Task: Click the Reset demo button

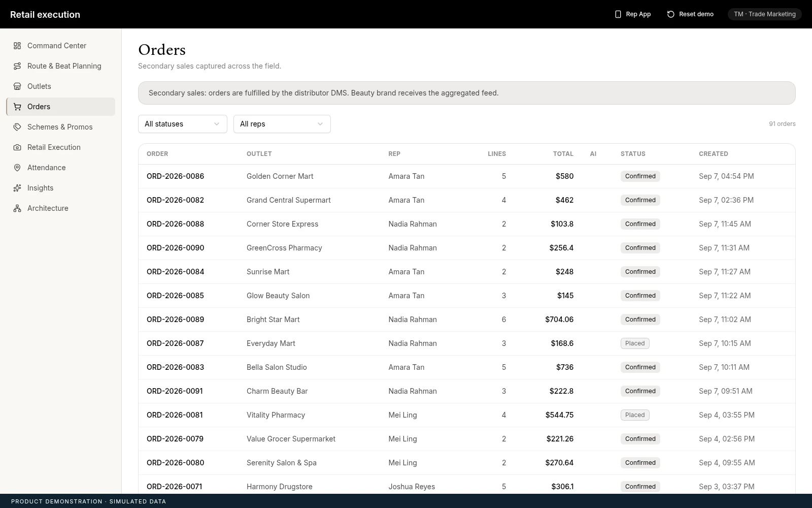Action: click(690, 14)
